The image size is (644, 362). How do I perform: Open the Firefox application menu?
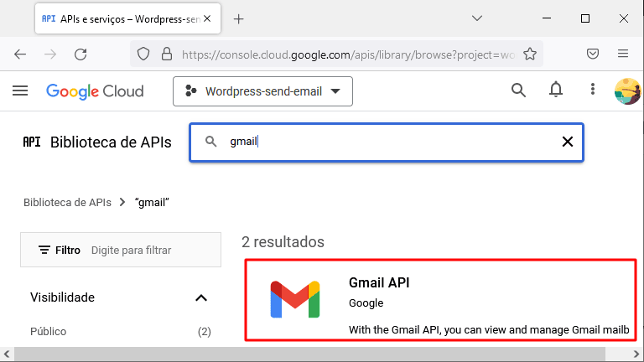pyautogui.click(x=623, y=54)
